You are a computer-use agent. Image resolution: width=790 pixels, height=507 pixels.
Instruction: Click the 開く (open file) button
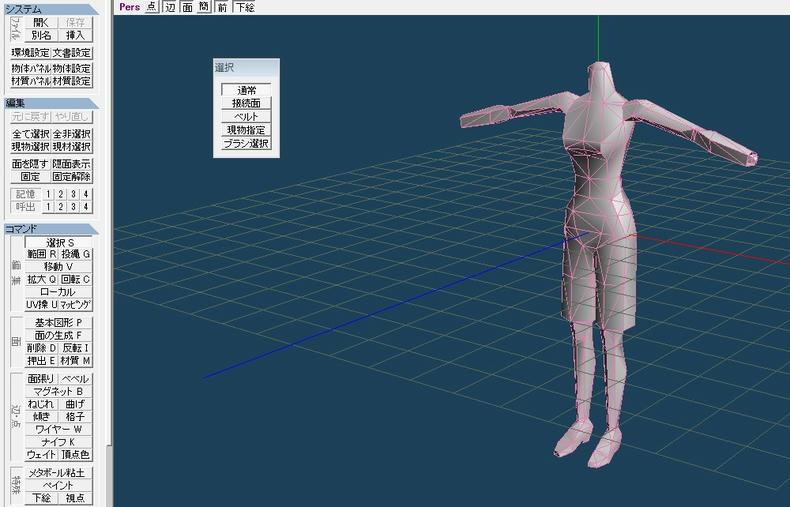(41, 23)
